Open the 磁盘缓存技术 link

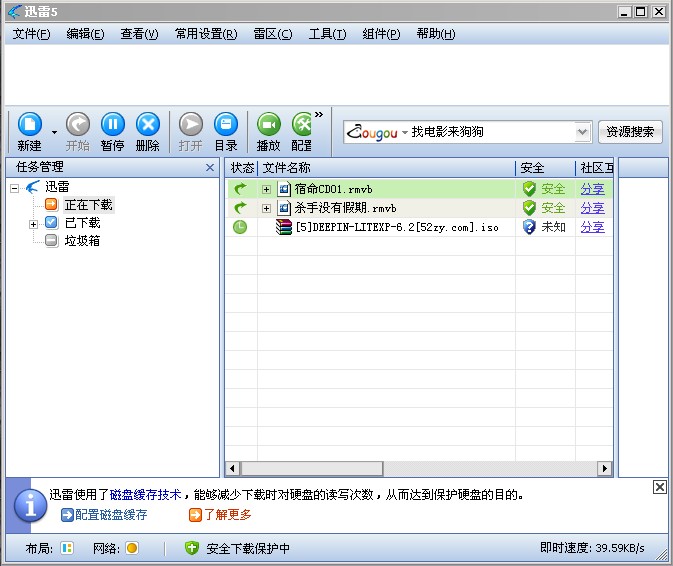tap(146, 495)
